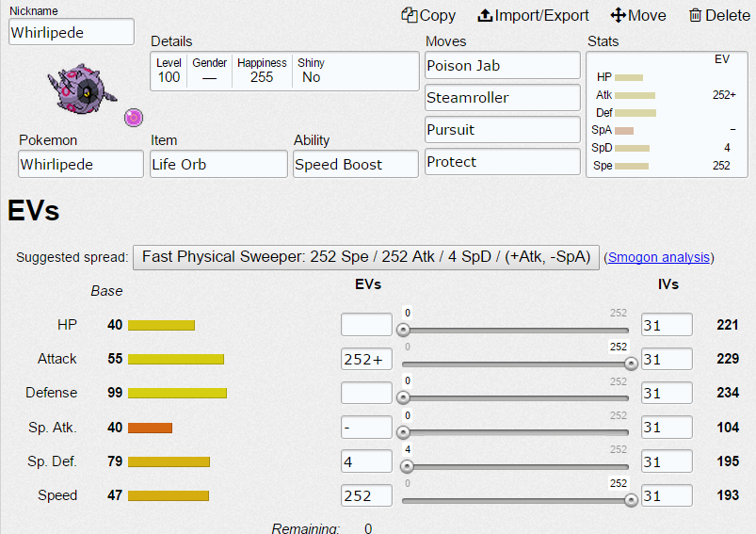756x534 pixels.
Task: Click the Attack base stat 55
Action: pyautogui.click(x=115, y=359)
